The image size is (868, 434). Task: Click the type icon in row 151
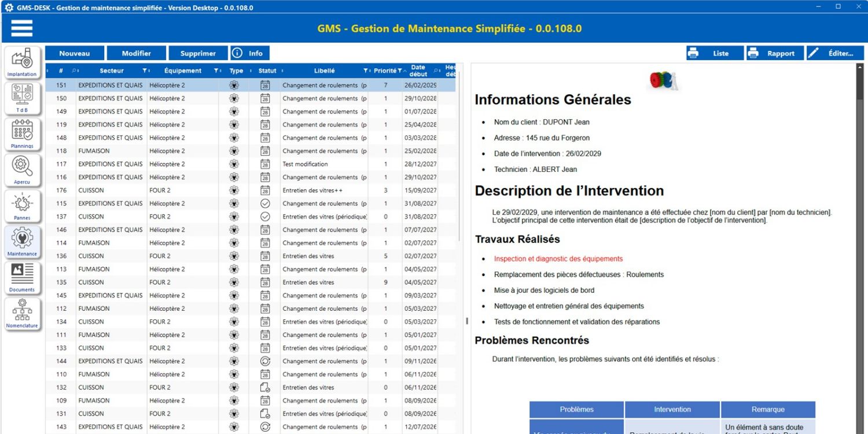point(234,85)
